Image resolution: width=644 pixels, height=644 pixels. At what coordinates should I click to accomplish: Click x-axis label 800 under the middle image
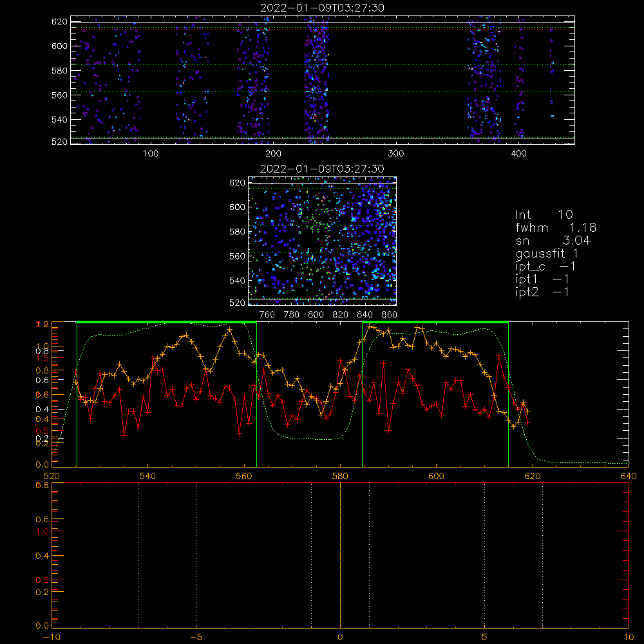(x=316, y=315)
